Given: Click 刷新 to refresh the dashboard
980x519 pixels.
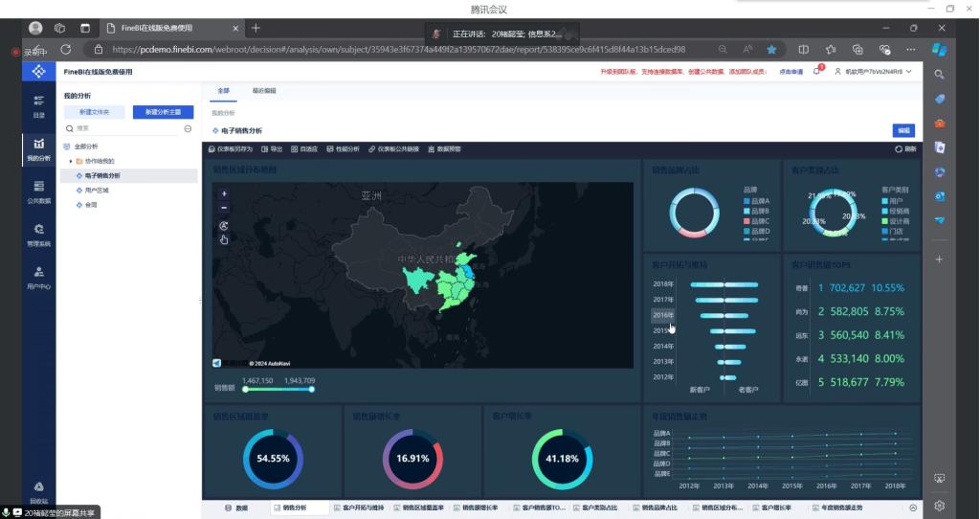Looking at the screenshot, I should point(905,149).
